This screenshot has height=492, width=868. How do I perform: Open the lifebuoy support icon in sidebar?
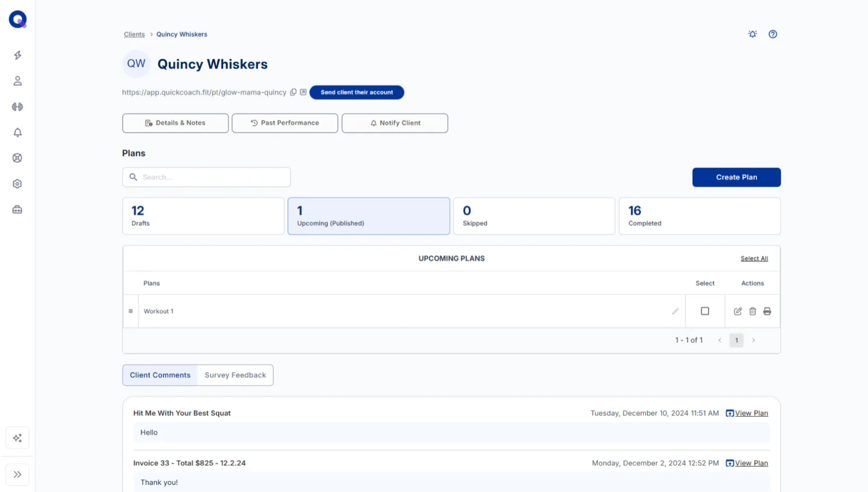pos(17,158)
